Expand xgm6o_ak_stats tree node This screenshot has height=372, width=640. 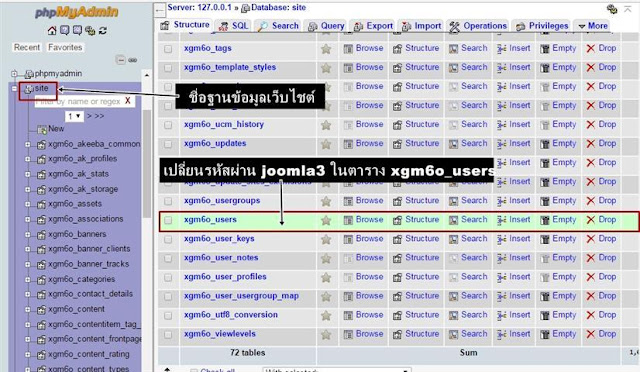(27, 174)
